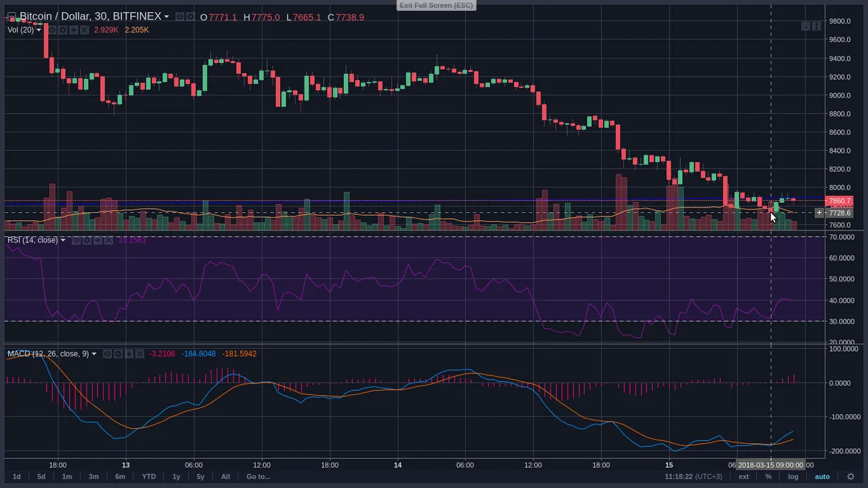Toggle visibility of the MACD indicator
The width and height of the screenshot is (868, 488).
point(107,354)
